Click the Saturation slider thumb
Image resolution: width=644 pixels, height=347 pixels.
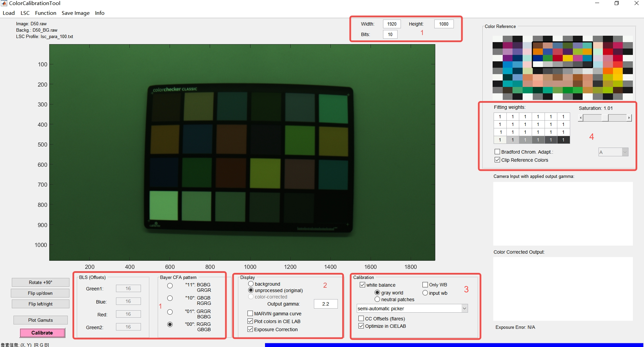[x=605, y=118]
